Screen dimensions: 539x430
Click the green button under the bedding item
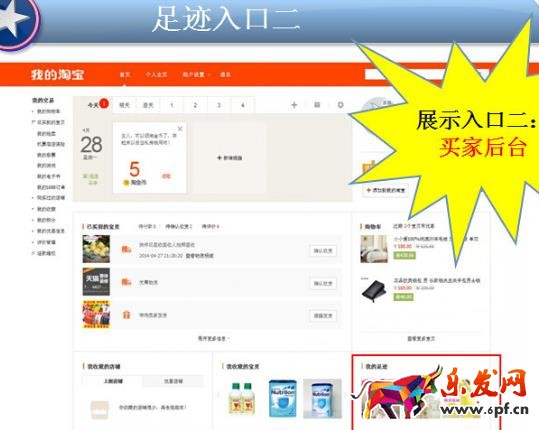pos(404,255)
